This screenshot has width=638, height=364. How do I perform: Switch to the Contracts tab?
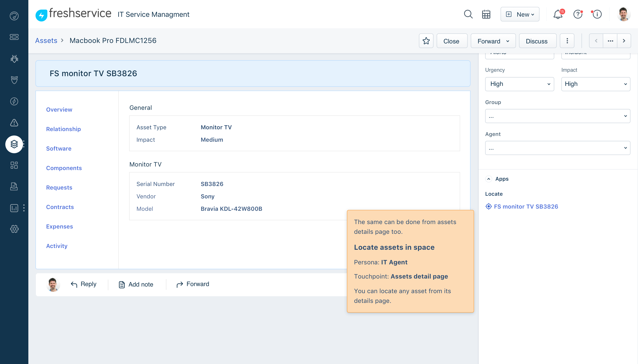pos(60,207)
